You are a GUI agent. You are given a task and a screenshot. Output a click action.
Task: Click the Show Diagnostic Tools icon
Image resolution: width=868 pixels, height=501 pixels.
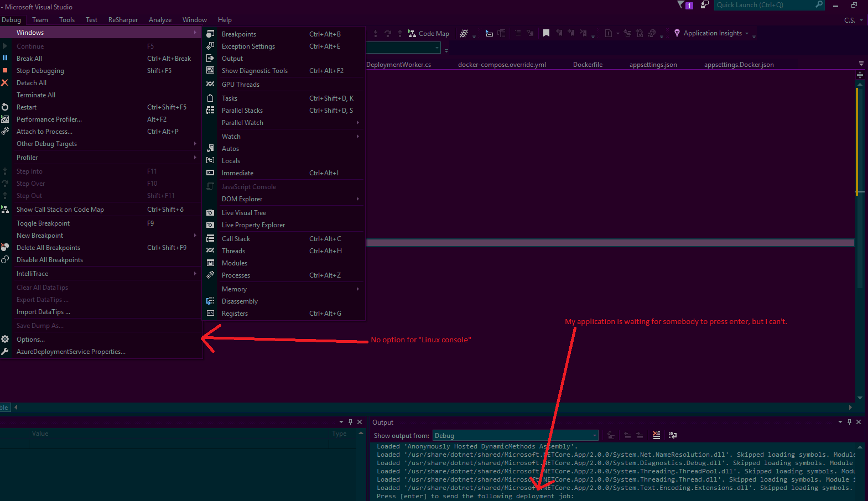coord(210,70)
